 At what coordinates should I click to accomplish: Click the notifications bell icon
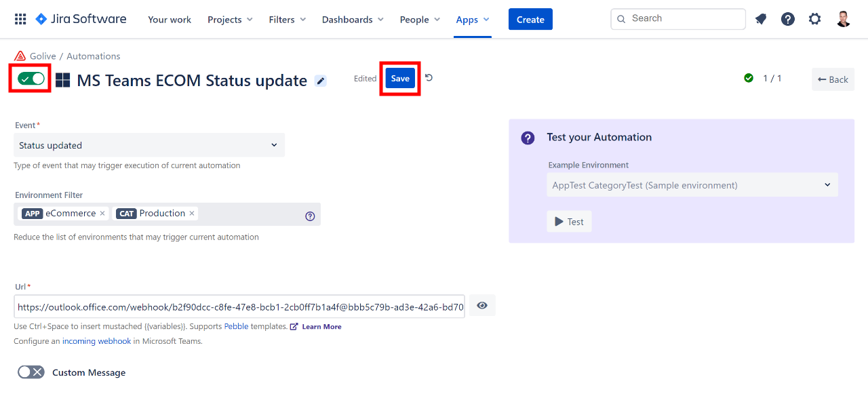(761, 19)
